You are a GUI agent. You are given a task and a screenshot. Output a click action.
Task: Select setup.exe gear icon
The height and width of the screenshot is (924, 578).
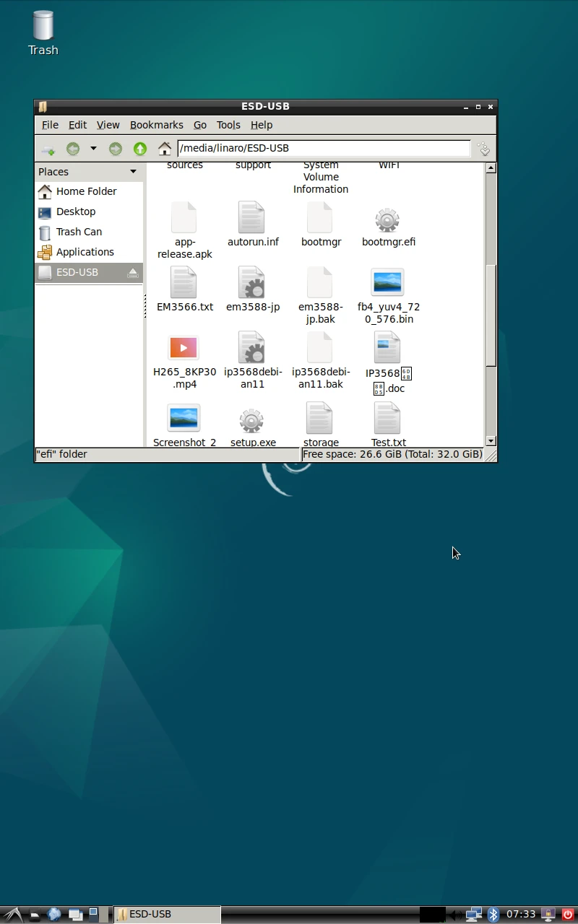tap(251, 420)
